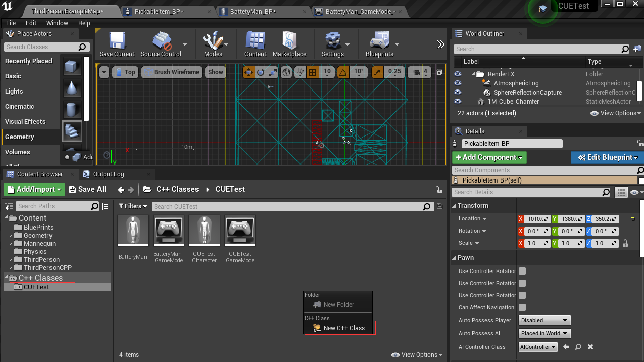
Task: Select the Lights category in Place Actors
Action: [14, 92]
